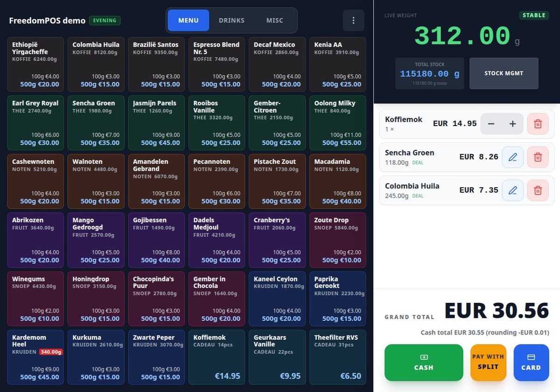Select Kurkuma spice tile

tap(96, 357)
